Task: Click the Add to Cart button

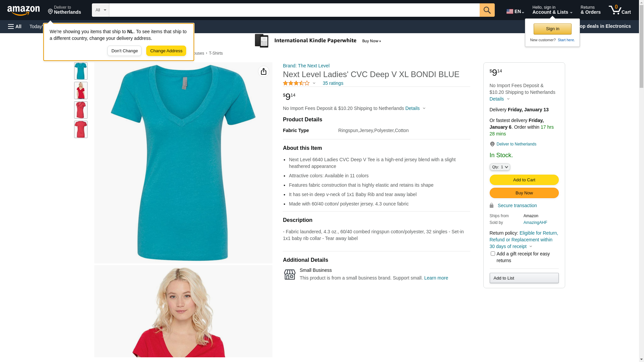Action: (524, 180)
